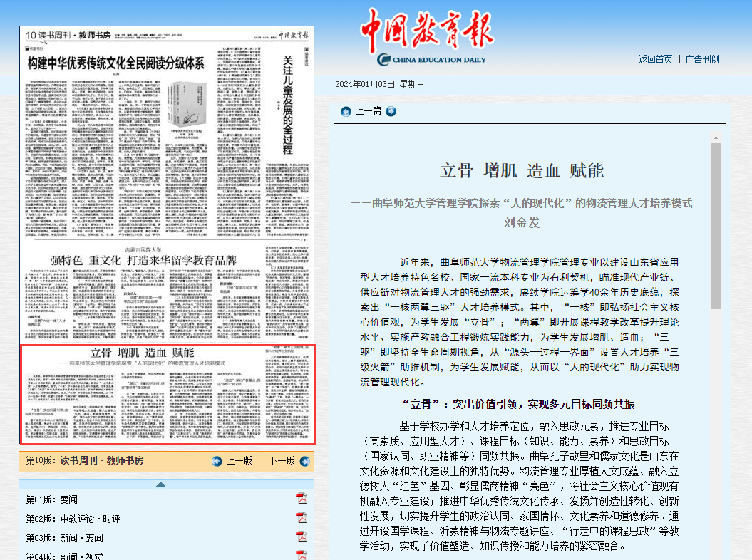The width and height of the screenshot is (752, 560).
Task: Click the round arrow icon beside 下一版
Action: coord(304,461)
